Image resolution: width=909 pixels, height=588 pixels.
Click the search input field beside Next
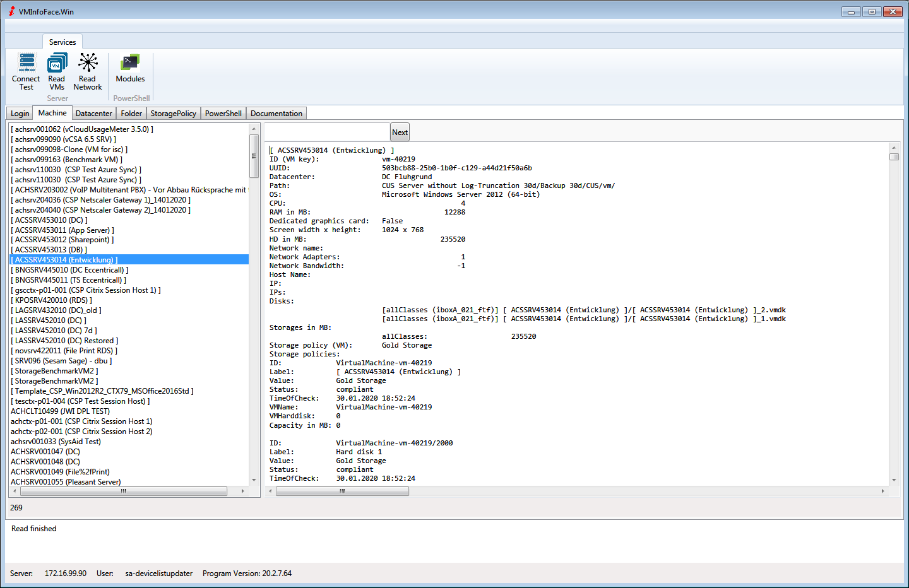coord(327,132)
